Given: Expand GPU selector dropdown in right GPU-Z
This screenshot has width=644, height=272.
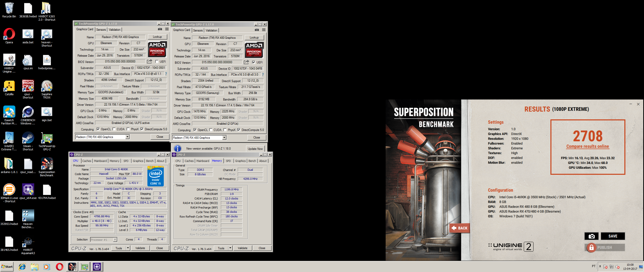Looking at the screenshot, I should 224,138.
